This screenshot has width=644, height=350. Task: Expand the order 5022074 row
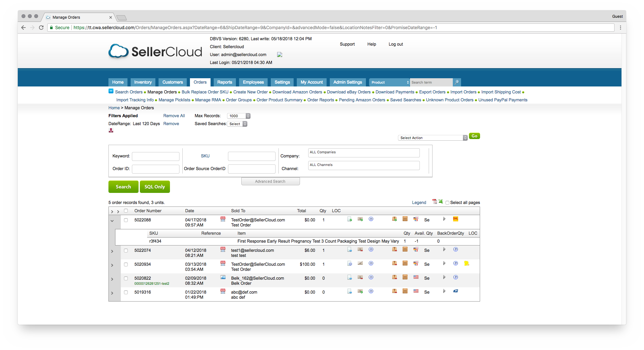(112, 251)
